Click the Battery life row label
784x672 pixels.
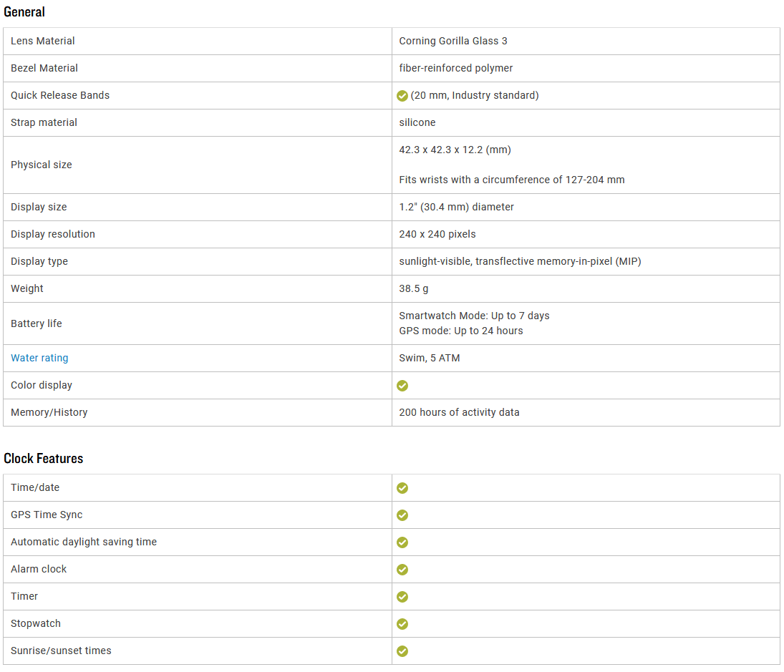[x=37, y=323]
